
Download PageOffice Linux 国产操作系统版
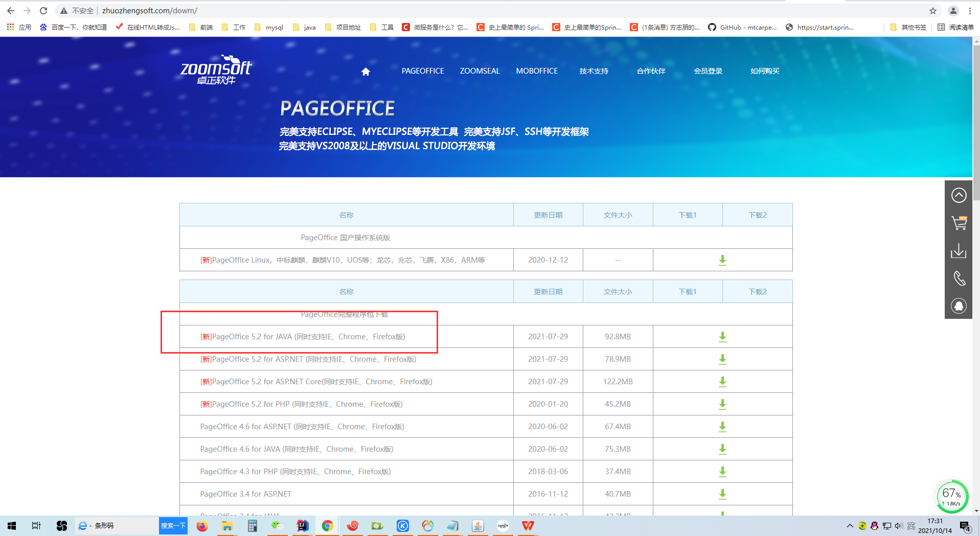[722, 260]
